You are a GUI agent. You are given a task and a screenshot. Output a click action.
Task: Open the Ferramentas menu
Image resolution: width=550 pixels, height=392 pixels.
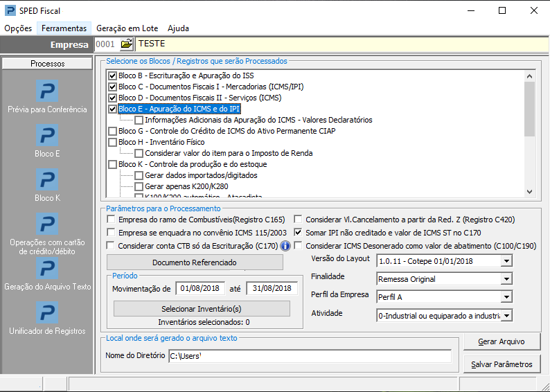point(64,28)
